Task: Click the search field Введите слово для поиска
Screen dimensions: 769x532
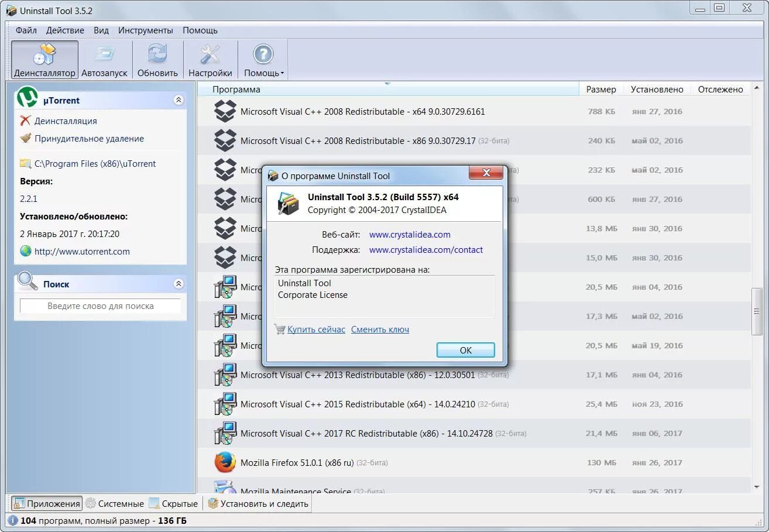Action: (100, 306)
